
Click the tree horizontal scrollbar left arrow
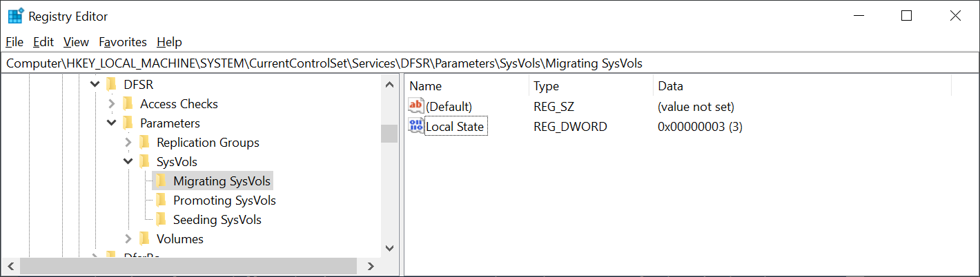[x=11, y=266]
